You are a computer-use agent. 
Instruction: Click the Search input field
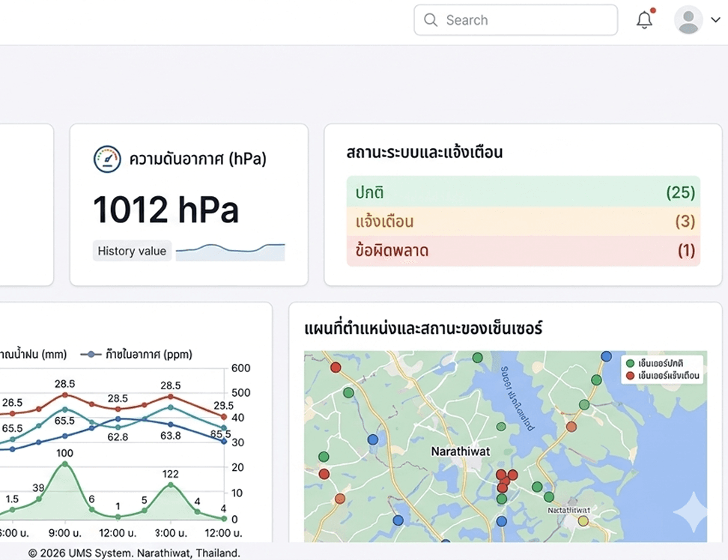click(x=515, y=20)
